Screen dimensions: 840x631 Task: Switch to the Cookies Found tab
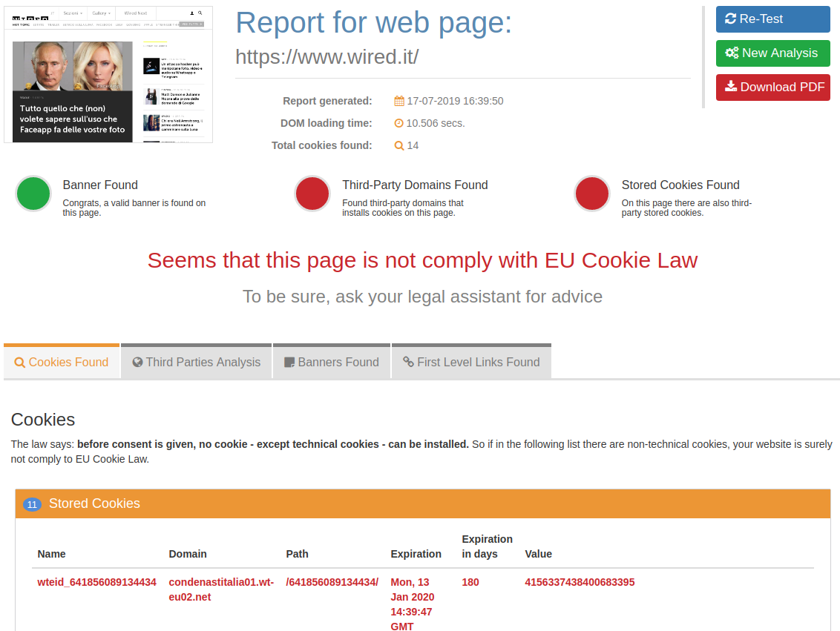[x=62, y=363]
